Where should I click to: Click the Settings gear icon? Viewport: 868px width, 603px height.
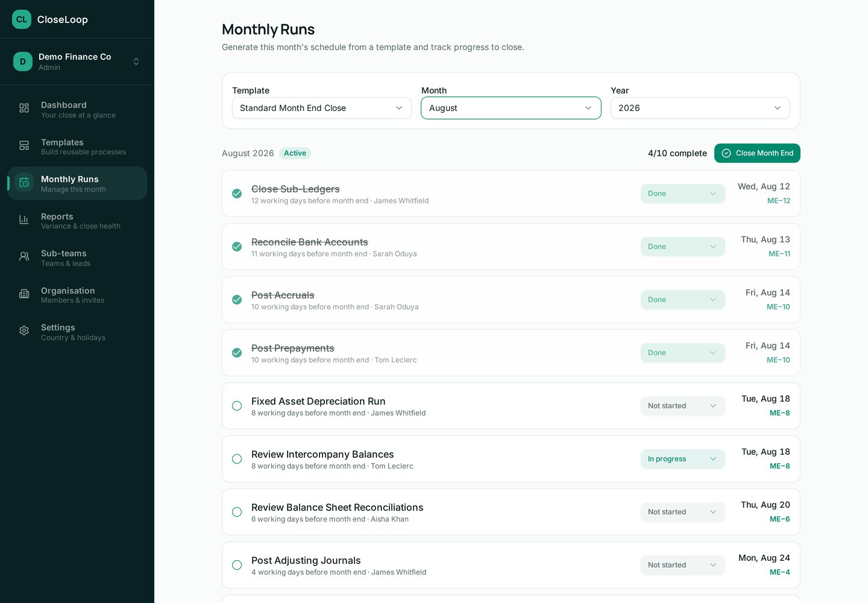(24, 330)
